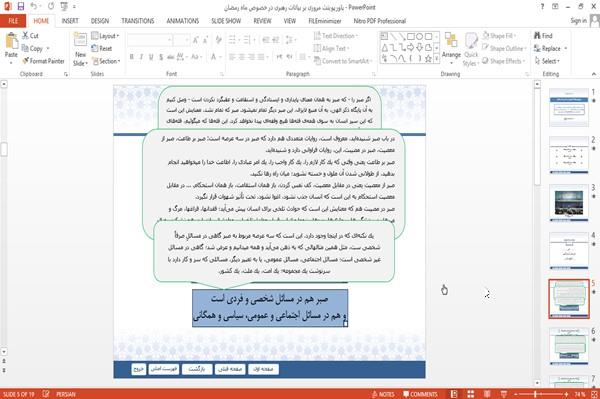The height and width of the screenshot is (399, 600).
Task: Start Slide Show from status bar icon
Action: coord(504,394)
